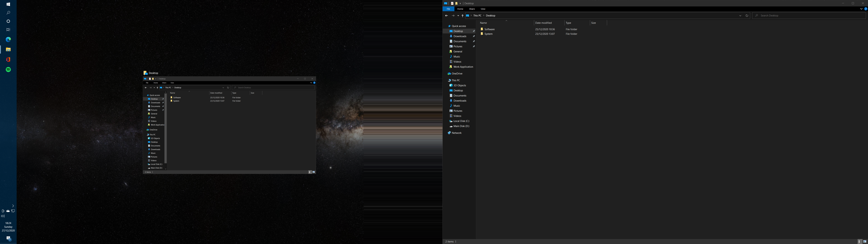Open Task View on the taskbar

click(x=8, y=30)
